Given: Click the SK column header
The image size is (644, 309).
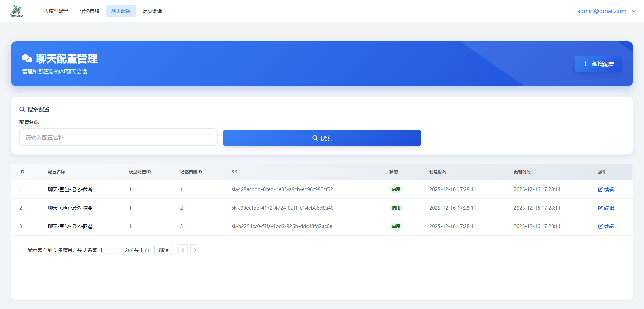Looking at the screenshot, I should pos(234,172).
